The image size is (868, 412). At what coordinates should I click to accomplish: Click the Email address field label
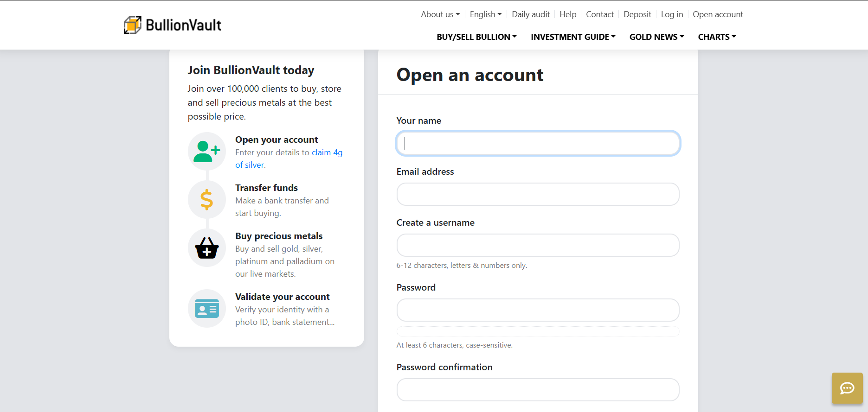click(x=425, y=171)
